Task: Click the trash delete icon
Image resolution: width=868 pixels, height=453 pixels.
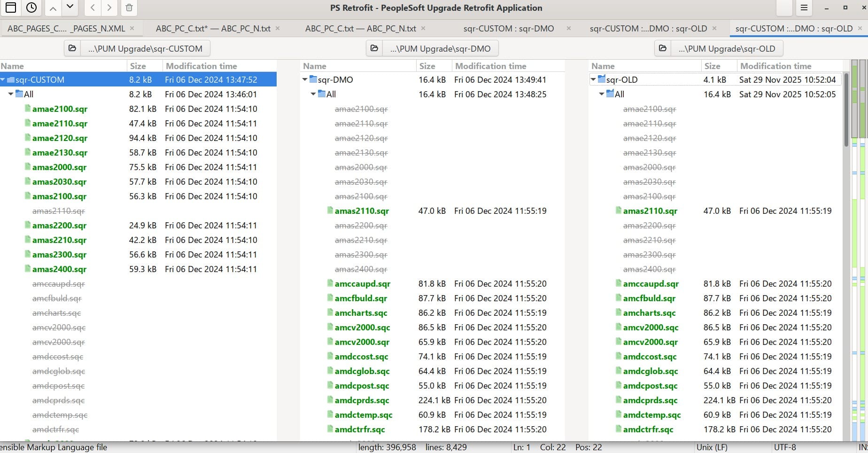Action: point(129,8)
